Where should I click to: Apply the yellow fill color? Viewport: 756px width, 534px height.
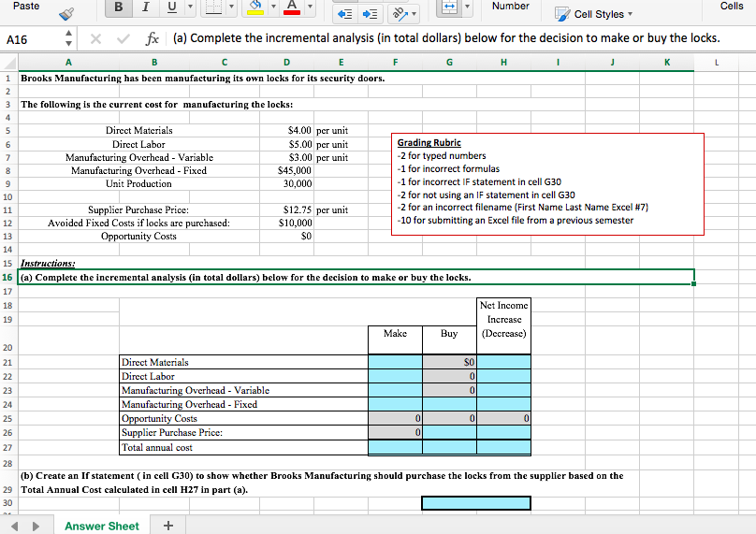point(255,7)
